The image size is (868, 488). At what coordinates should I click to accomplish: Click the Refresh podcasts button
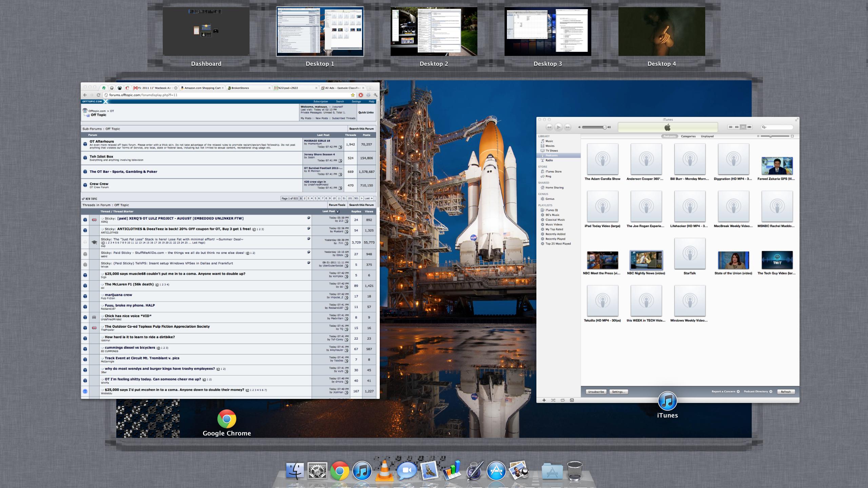click(786, 392)
